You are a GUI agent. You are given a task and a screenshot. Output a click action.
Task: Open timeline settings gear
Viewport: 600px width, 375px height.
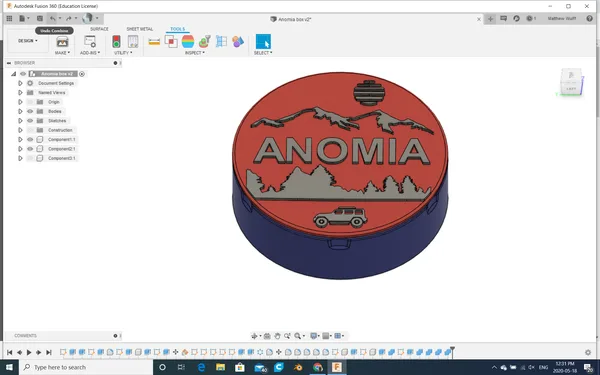(588, 352)
